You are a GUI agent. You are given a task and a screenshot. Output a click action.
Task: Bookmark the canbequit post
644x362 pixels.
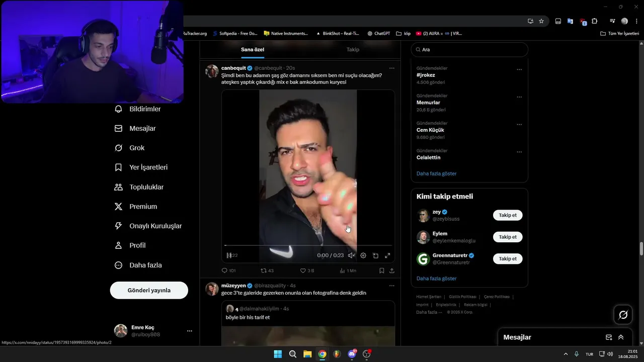click(x=382, y=270)
